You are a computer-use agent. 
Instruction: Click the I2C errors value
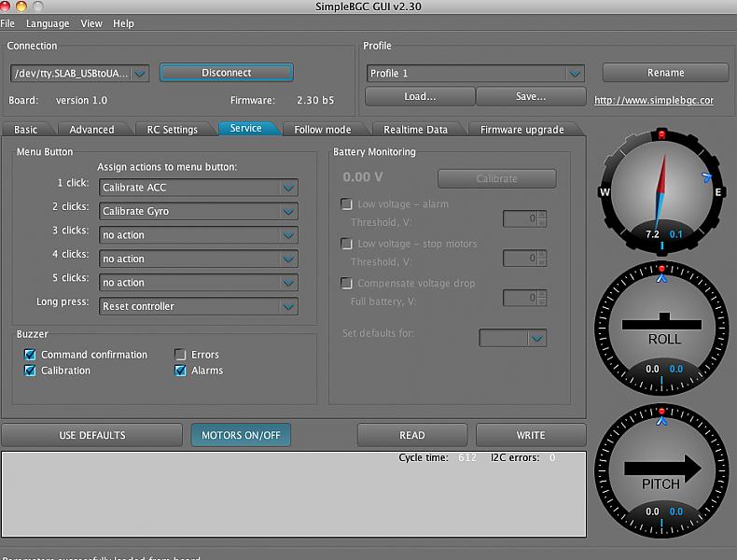click(552, 457)
